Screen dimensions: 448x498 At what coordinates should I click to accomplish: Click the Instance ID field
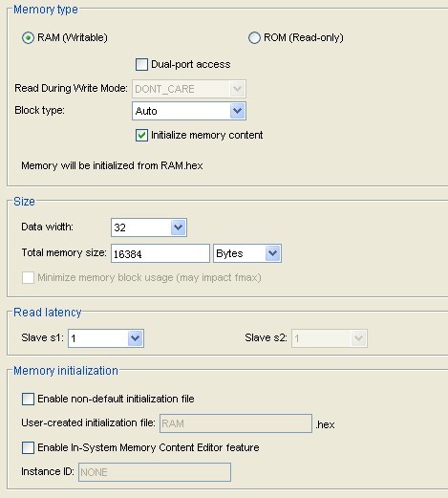coord(155,472)
